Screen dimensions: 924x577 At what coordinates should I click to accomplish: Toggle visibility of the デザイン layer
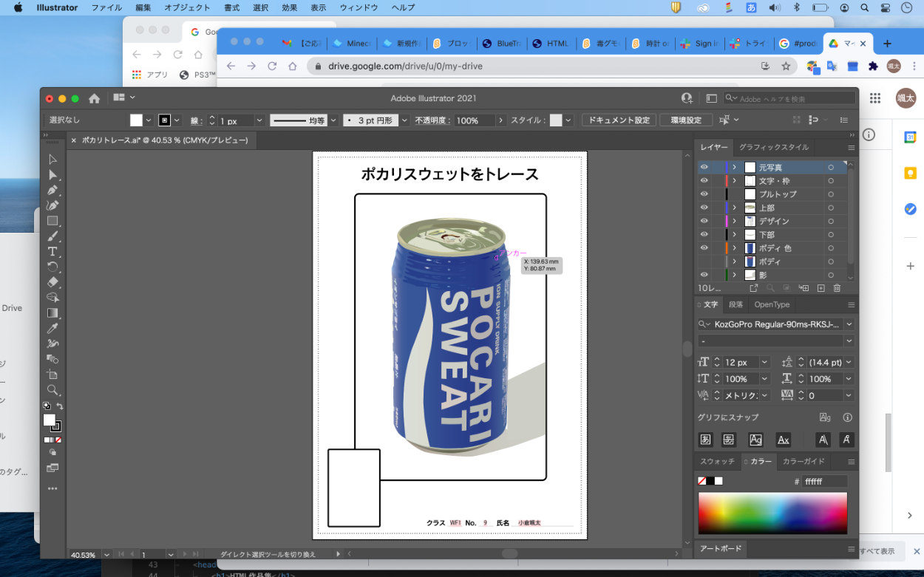(x=704, y=221)
